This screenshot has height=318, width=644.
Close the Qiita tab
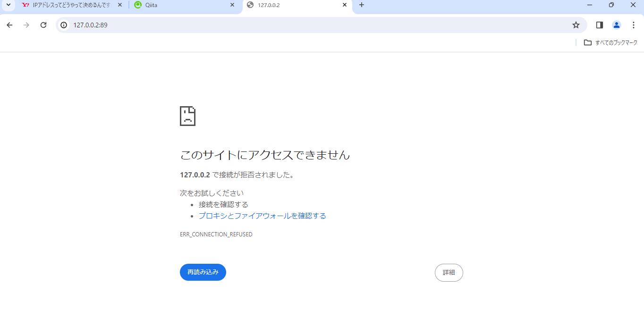coord(232,5)
